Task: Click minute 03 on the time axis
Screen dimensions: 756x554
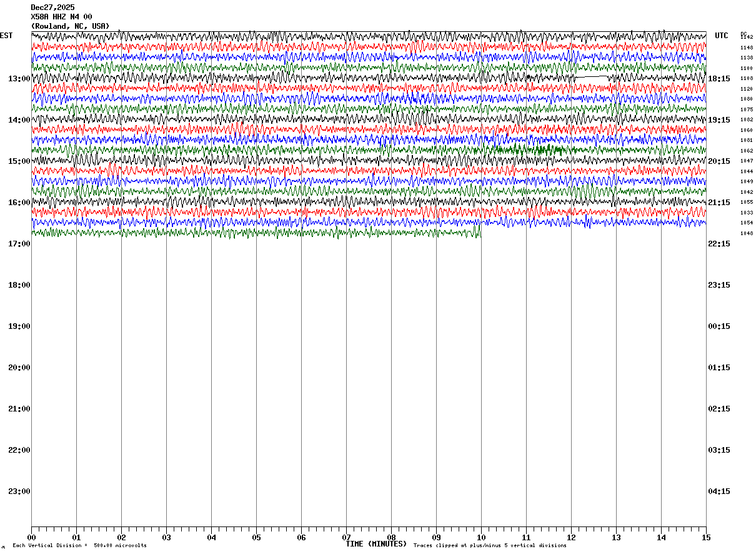Action: pos(166,538)
